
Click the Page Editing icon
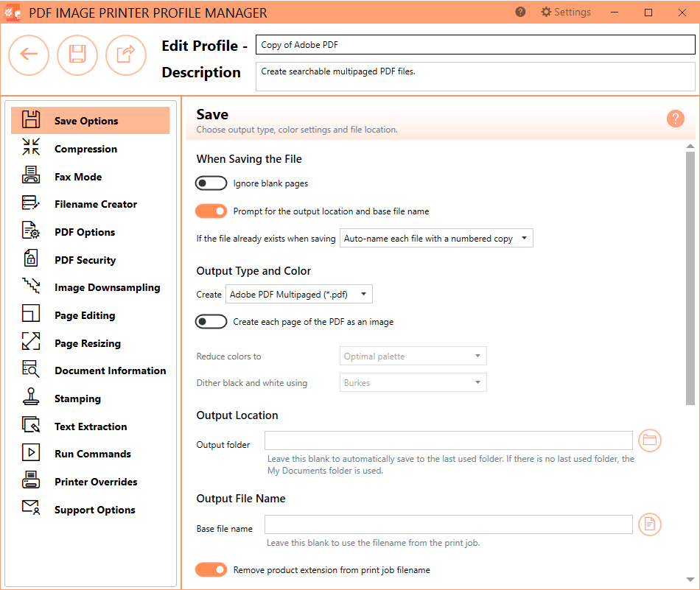[x=31, y=313]
